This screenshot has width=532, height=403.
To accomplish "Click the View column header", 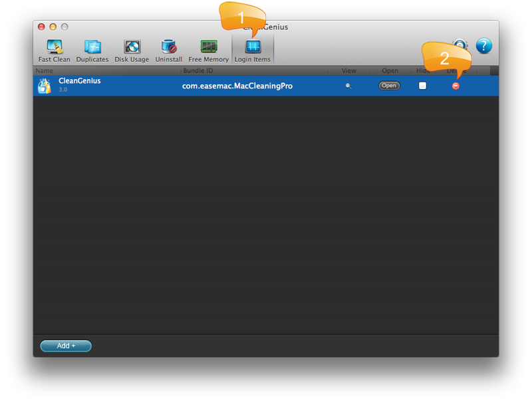I will pos(348,70).
